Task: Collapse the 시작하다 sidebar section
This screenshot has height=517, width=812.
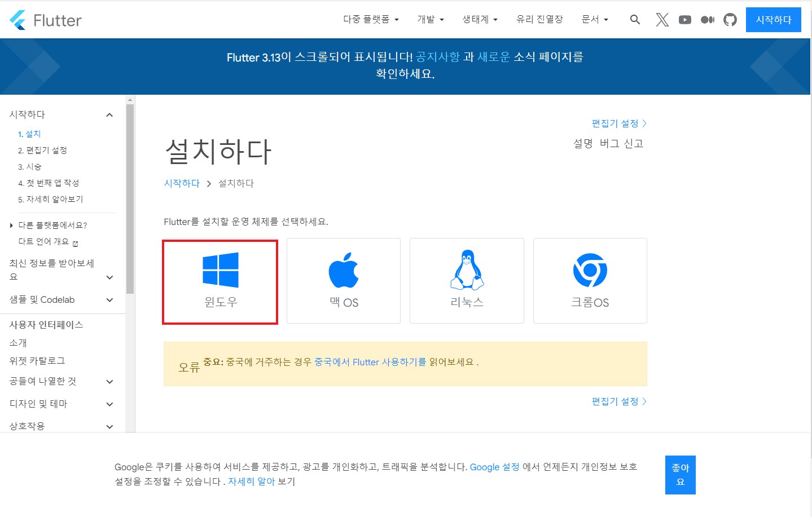Action: pyautogui.click(x=109, y=115)
